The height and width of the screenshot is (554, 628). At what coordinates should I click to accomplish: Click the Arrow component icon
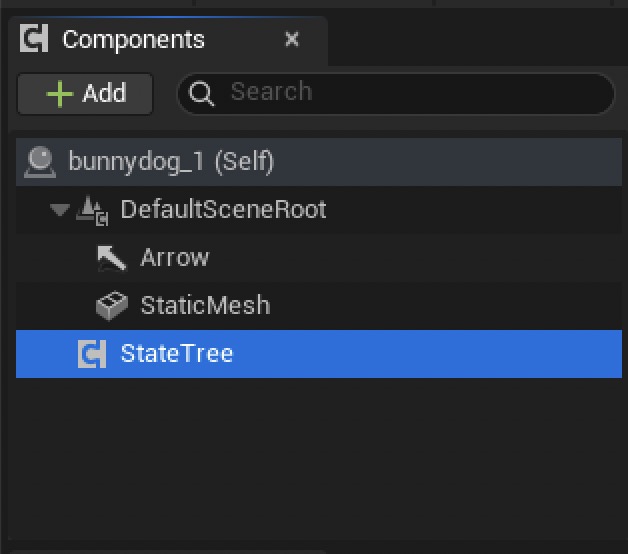click(111, 258)
